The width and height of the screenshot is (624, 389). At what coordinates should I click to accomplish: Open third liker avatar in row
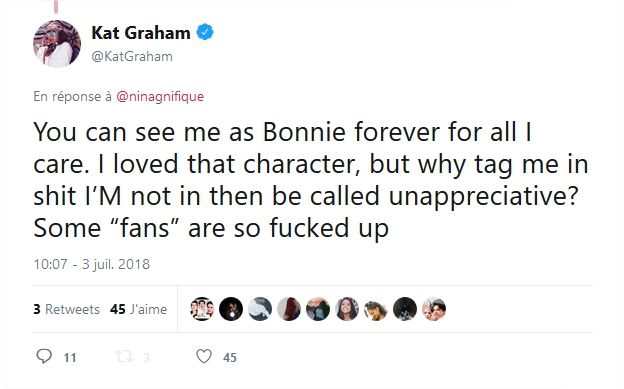(260, 309)
